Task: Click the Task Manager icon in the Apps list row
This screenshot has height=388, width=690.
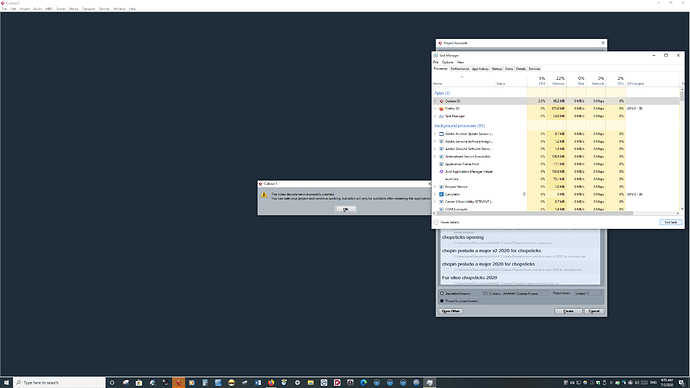Action: pyautogui.click(x=441, y=116)
